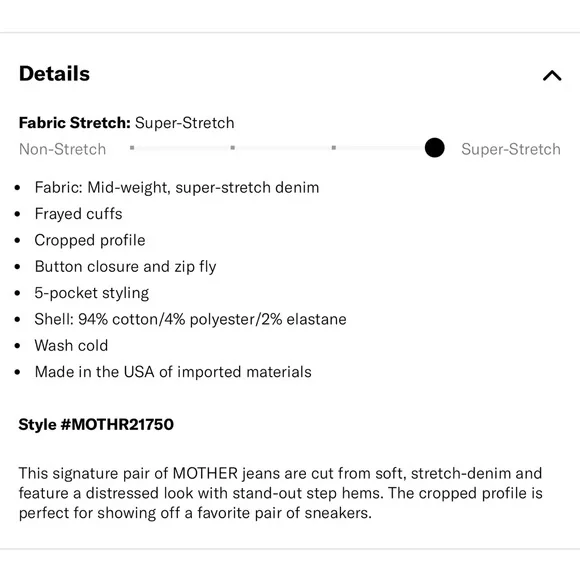Click the Fabric Stretch label text
This screenshot has width=580, height=580.
pyautogui.click(x=75, y=123)
